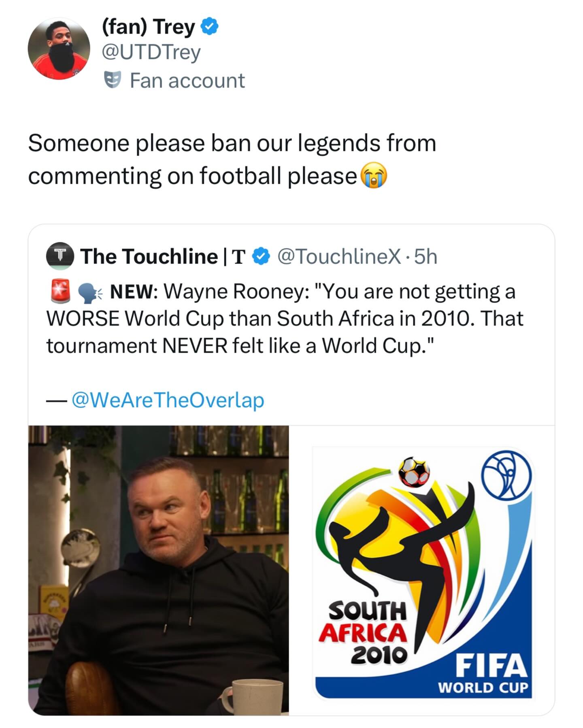Screen dimensions: 583x728
Task: Click the Fan account label
Action: [187, 80]
